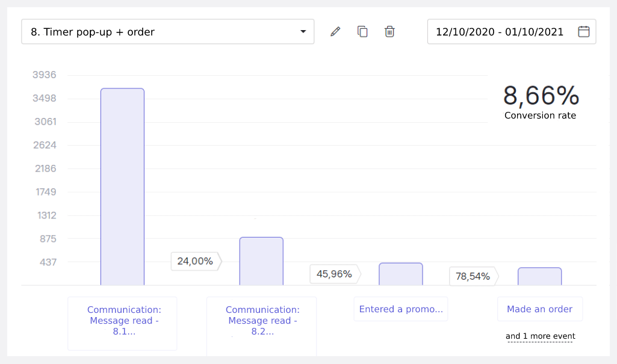Expand the 'and 1 more event' link
The width and height of the screenshot is (617, 364).
[x=540, y=336]
